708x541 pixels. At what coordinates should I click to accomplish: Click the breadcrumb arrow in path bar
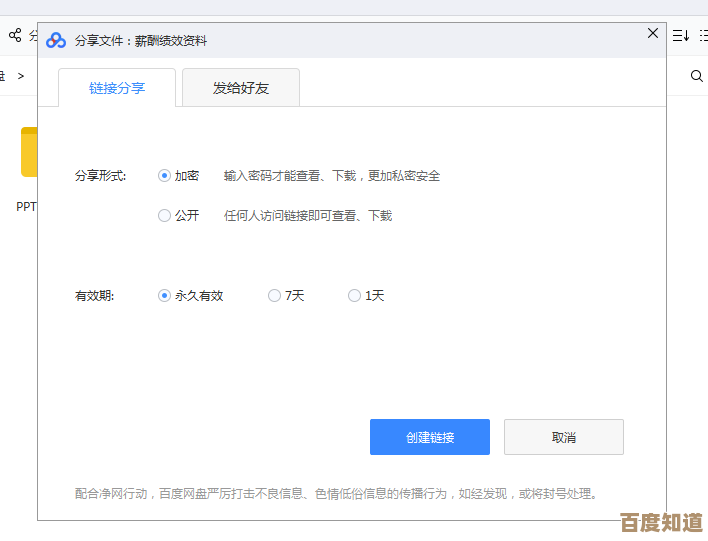pos(20,75)
